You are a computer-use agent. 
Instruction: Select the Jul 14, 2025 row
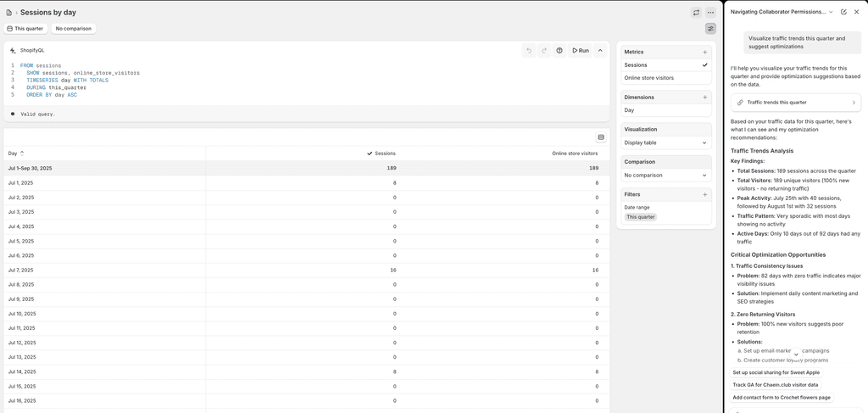click(307, 372)
